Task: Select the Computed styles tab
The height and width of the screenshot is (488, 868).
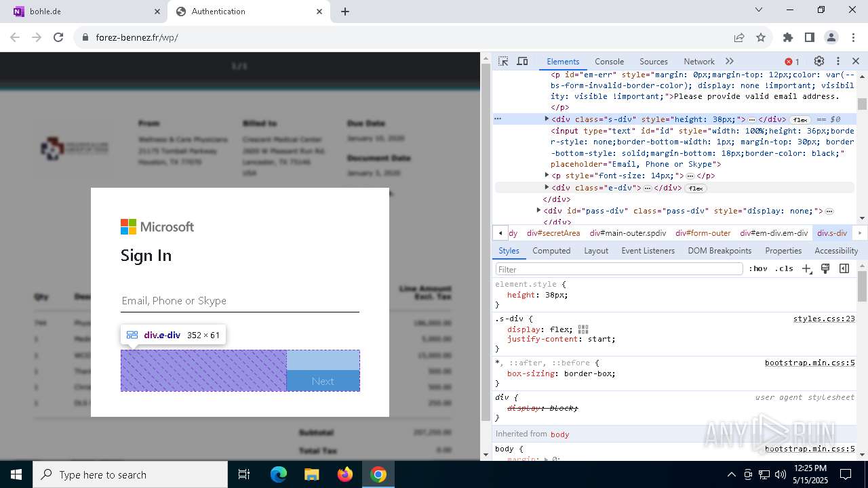Action: click(551, 250)
